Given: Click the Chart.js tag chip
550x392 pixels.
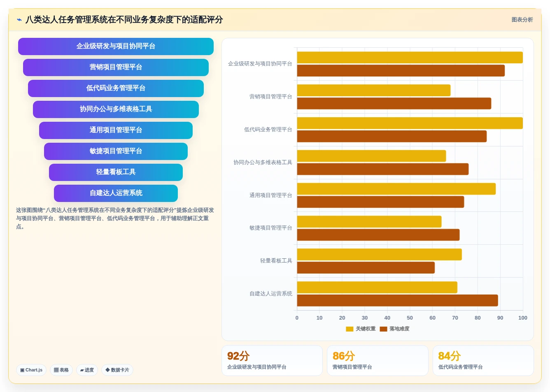Looking at the screenshot, I should 31,370.
